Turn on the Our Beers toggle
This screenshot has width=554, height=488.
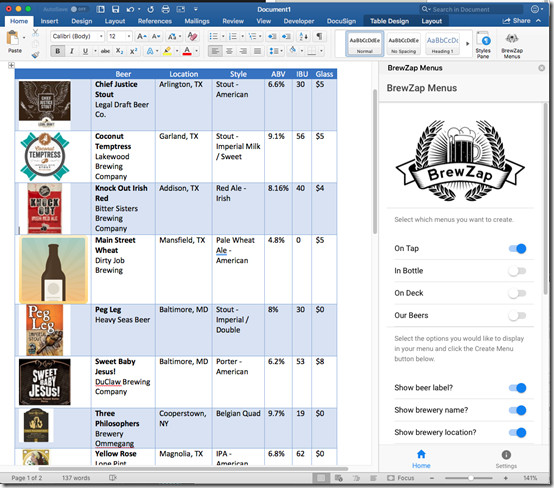point(517,316)
